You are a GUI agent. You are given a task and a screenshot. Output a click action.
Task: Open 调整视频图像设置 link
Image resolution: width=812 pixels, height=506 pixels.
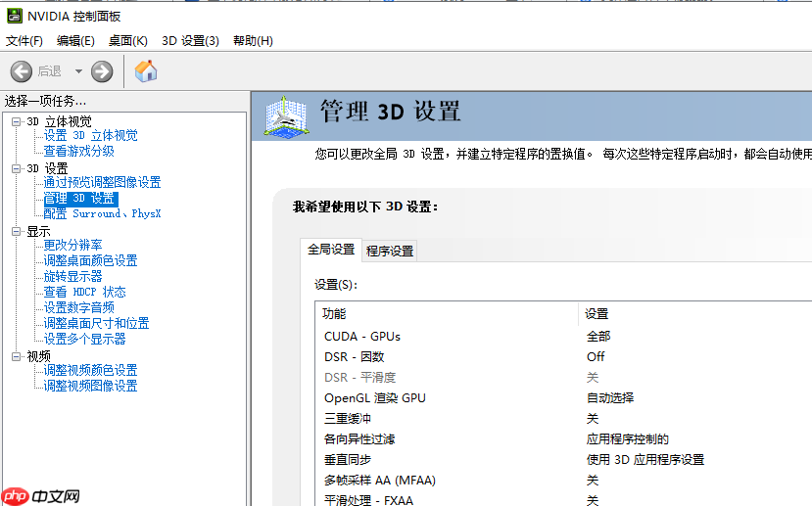point(91,386)
